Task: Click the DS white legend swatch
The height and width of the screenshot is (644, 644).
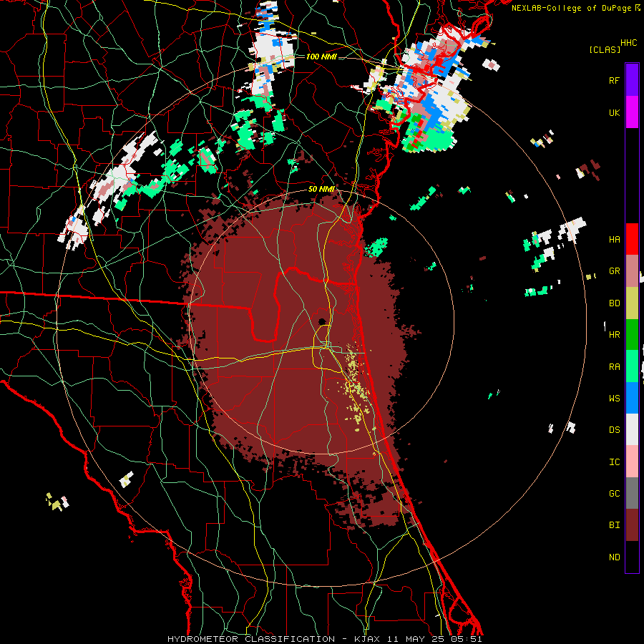Action: click(632, 429)
